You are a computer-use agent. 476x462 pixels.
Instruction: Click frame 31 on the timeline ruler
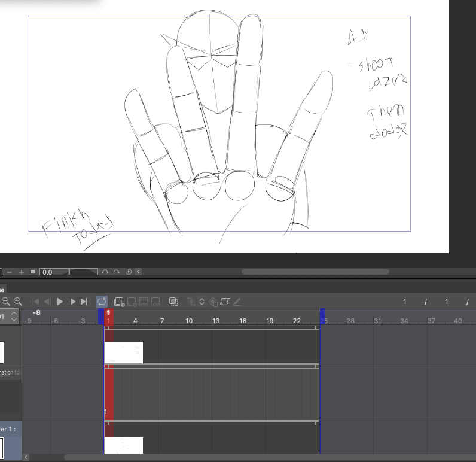[377, 321]
